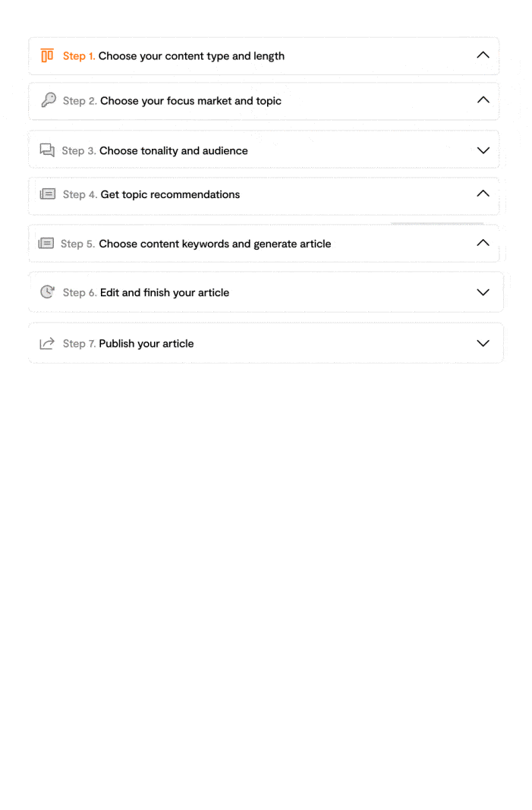Open 'Choose your content type and length'

pyautogui.click(x=191, y=55)
